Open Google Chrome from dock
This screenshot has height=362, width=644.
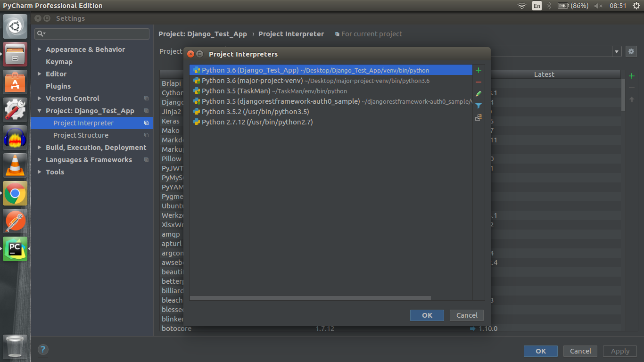pyautogui.click(x=15, y=193)
